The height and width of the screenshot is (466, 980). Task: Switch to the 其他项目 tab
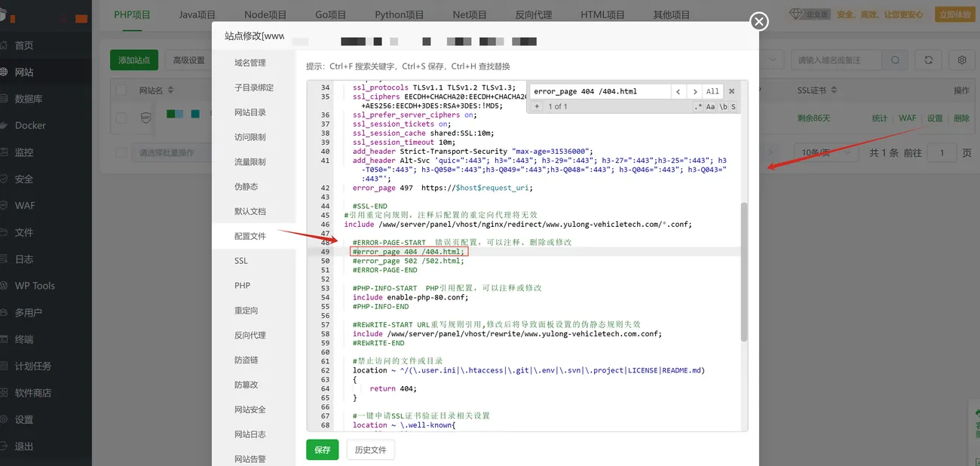pyautogui.click(x=672, y=14)
